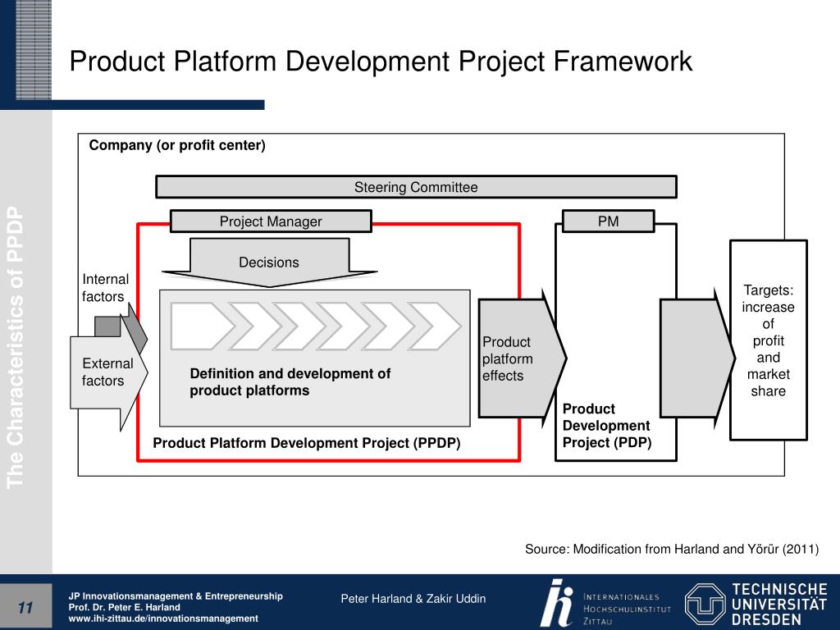This screenshot has width=840, height=630.
Task: Click the PM box above the PDP
Action: (608, 221)
